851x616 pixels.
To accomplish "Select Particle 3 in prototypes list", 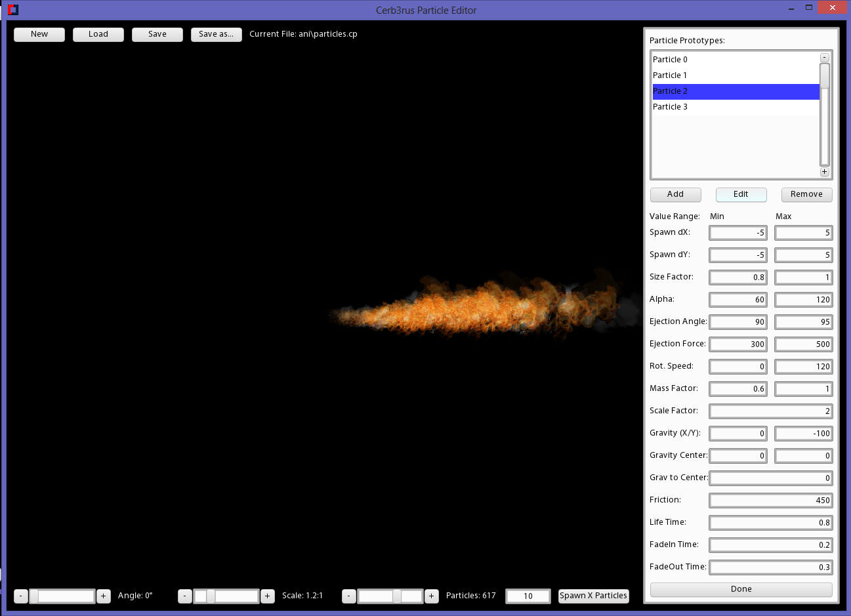I will tap(735, 107).
